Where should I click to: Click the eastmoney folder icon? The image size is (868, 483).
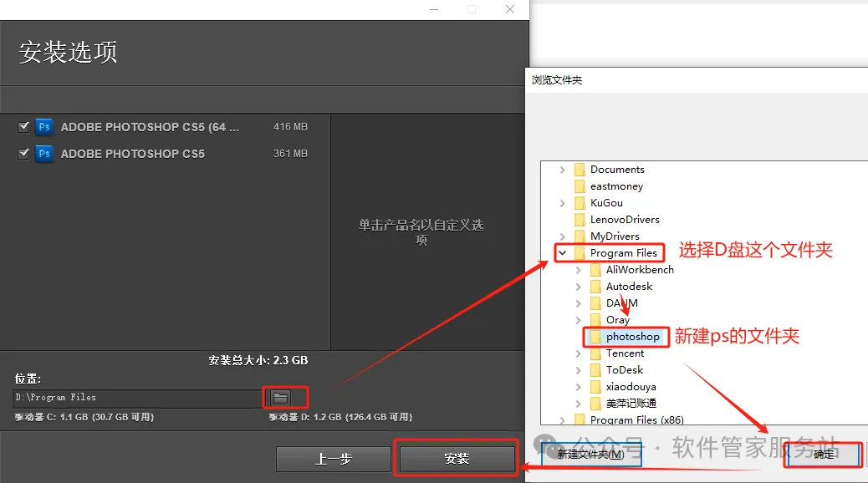580,186
